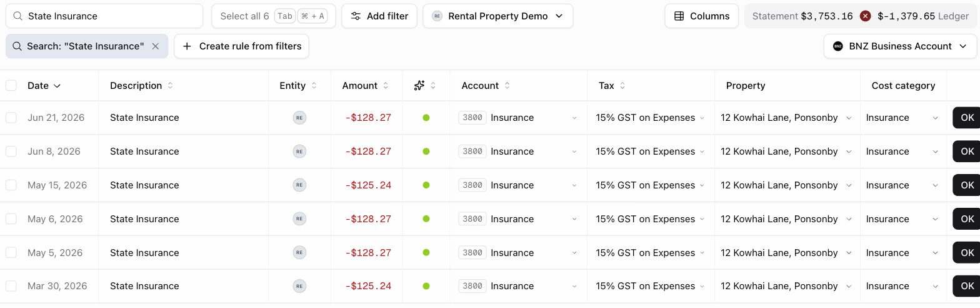Click the search magnifier icon in search box
This screenshot has width=980, height=308.
point(17,16)
